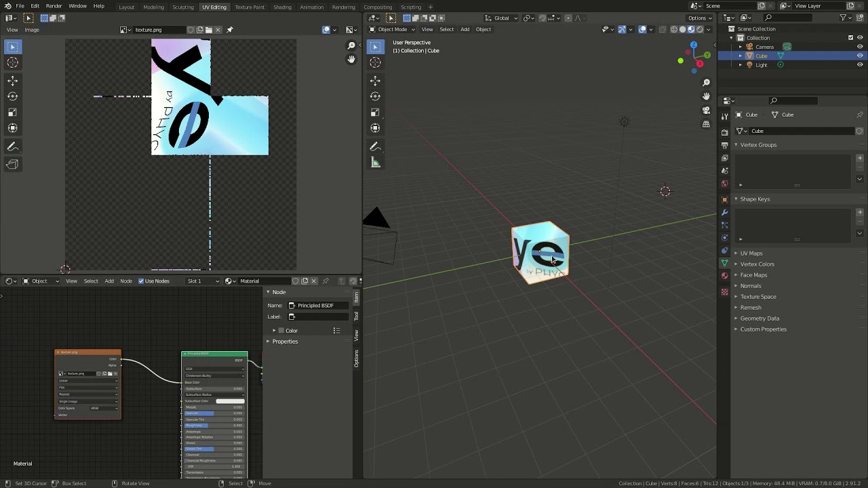
Task: Open the Add menu in 3D viewport
Action: click(x=465, y=29)
